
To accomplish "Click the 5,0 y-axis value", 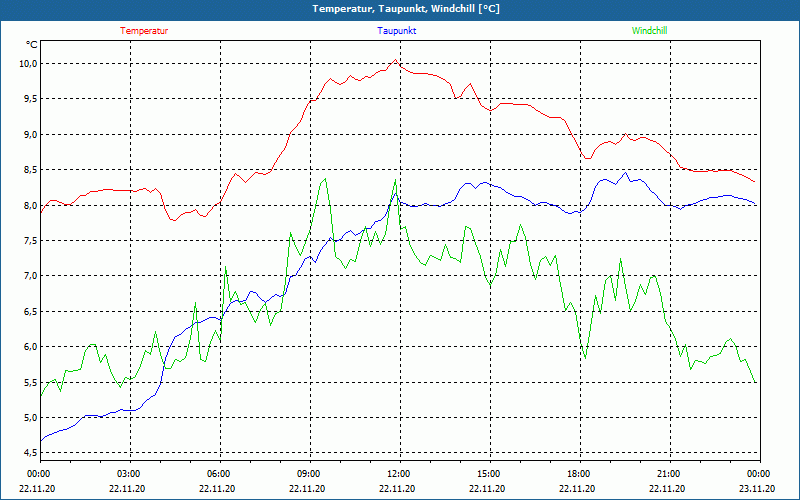I will 30,418.
